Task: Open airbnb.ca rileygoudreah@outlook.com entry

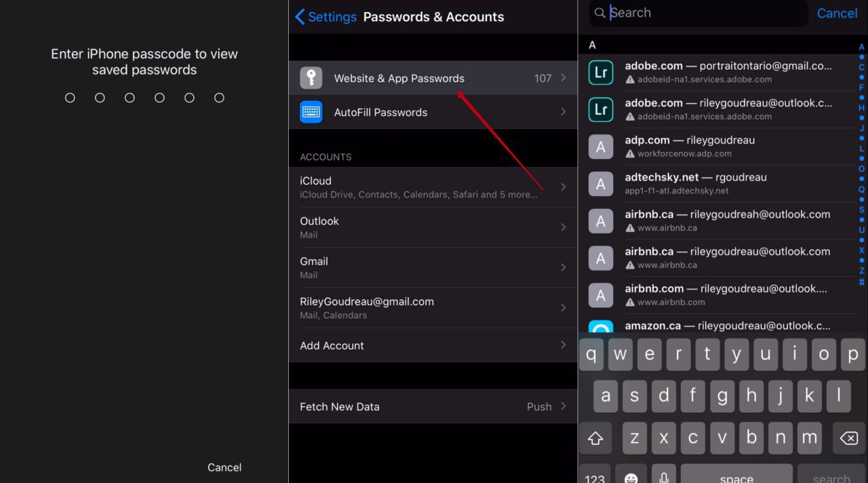Action: pos(717,220)
